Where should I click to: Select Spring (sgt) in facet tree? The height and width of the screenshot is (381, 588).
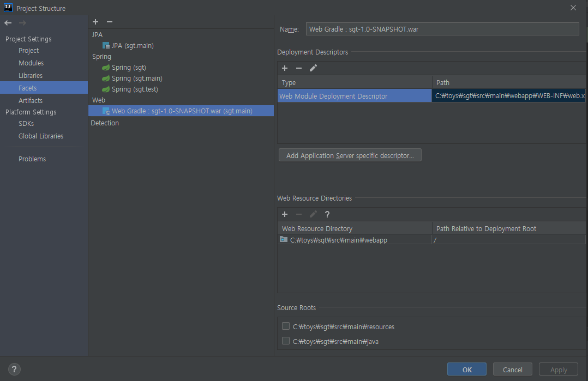[129, 68]
